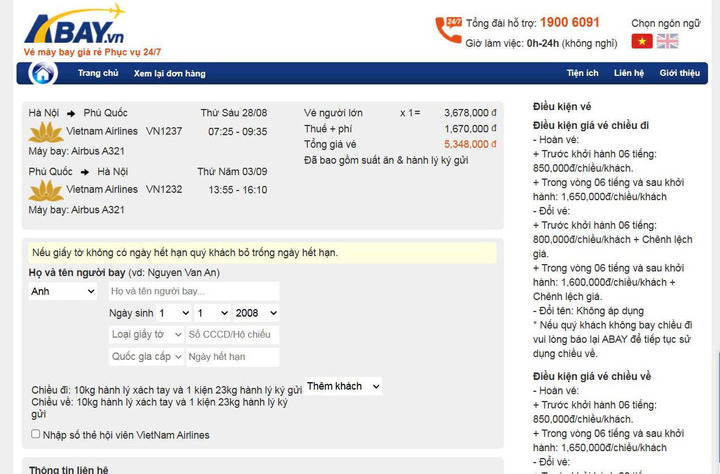Click Giờ làm việc 0h-24h text
The image size is (720, 474).
[x=541, y=44]
